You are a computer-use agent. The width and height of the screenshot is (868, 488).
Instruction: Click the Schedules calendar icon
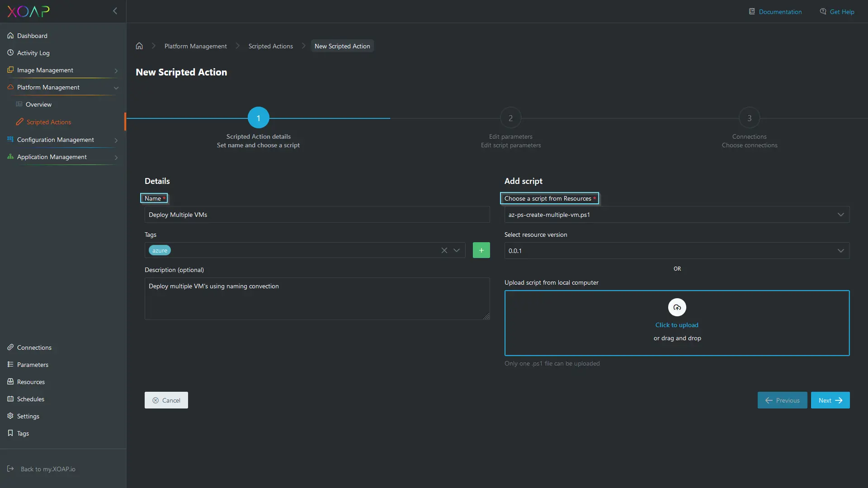coord(10,399)
